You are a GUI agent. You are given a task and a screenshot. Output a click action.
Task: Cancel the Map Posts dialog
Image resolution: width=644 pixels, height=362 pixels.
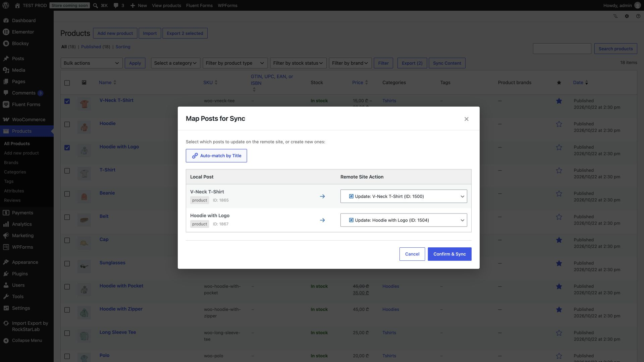(x=412, y=254)
